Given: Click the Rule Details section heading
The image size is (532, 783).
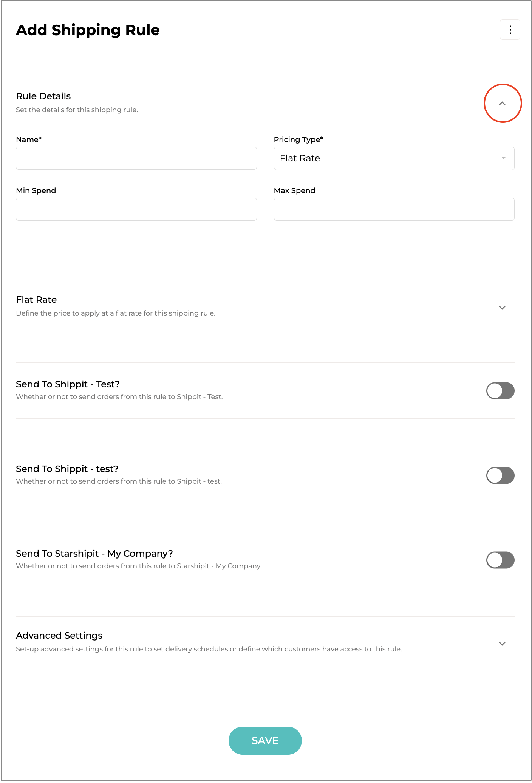Looking at the screenshot, I should [x=43, y=96].
